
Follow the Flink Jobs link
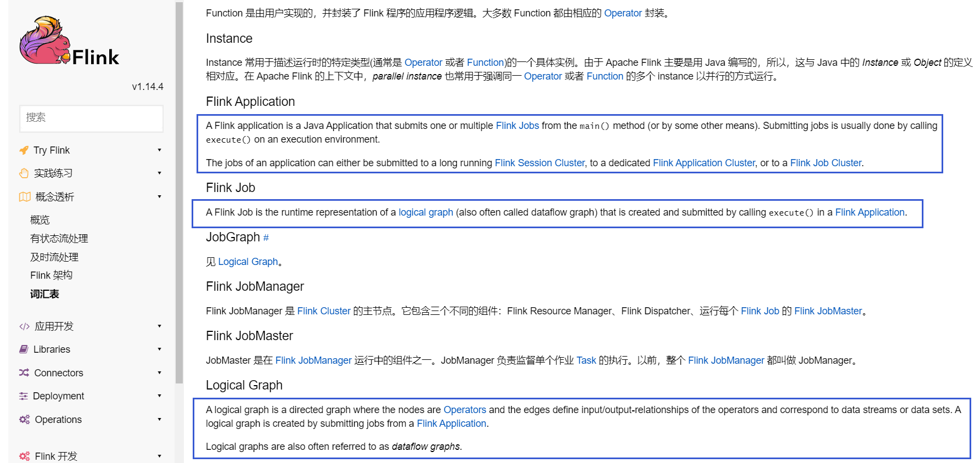pos(517,126)
